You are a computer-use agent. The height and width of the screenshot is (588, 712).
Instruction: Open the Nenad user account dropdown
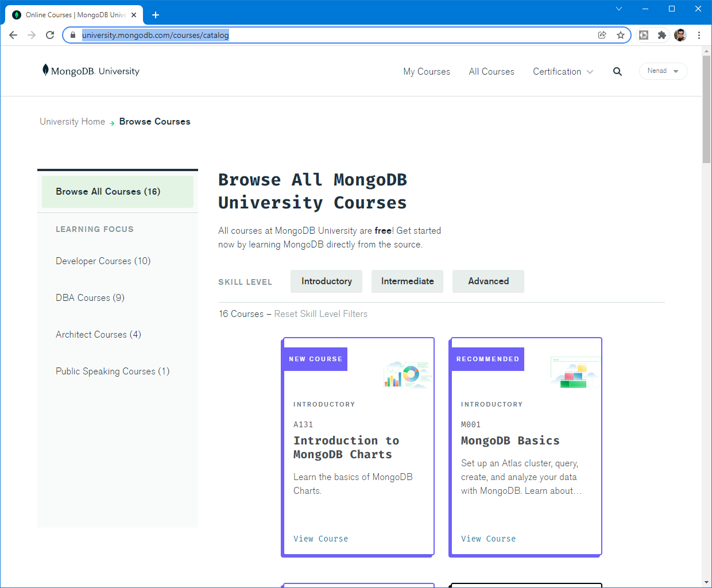tap(663, 71)
